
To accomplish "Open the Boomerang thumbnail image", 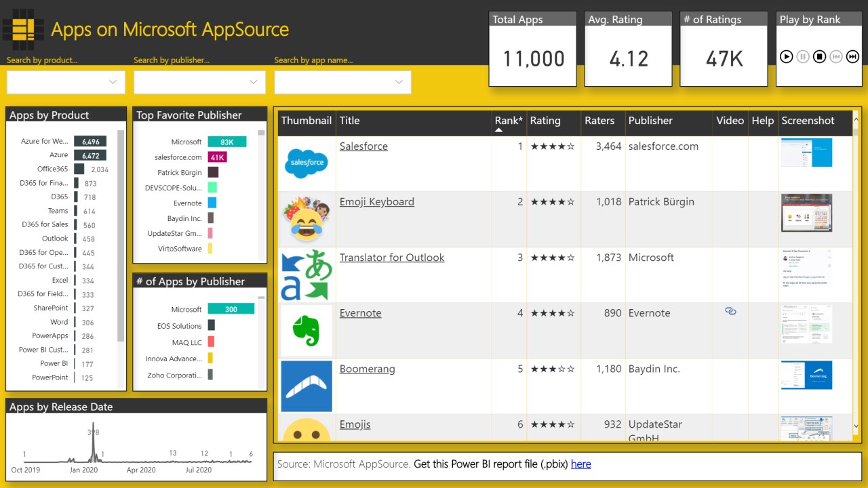I will pyautogui.click(x=307, y=386).
